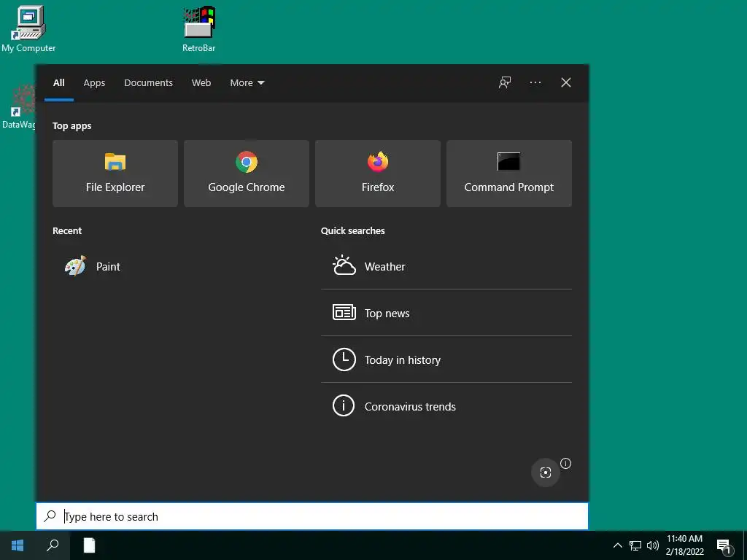Open the volume tray icon
Viewport: 747px width, 560px height.
click(x=653, y=545)
